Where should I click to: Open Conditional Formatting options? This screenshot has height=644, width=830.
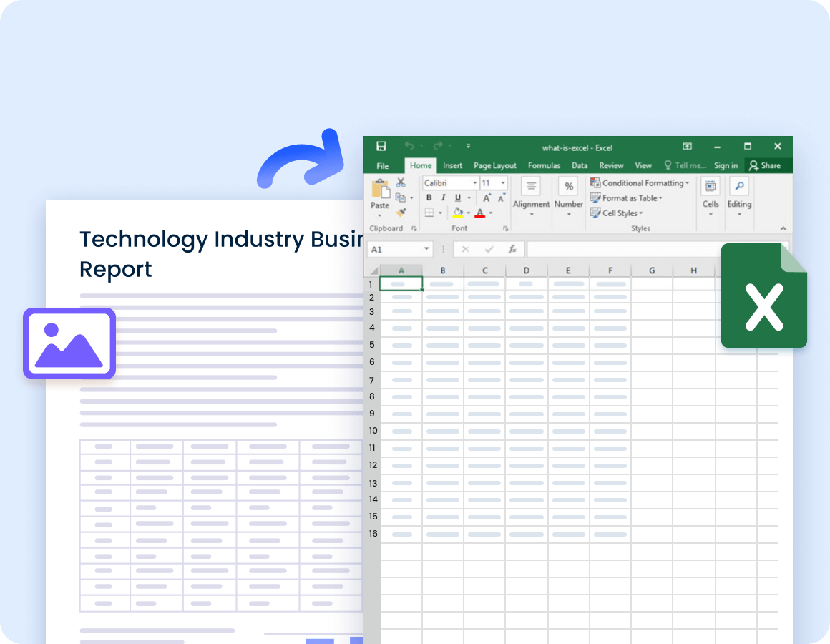[x=640, y=182]
